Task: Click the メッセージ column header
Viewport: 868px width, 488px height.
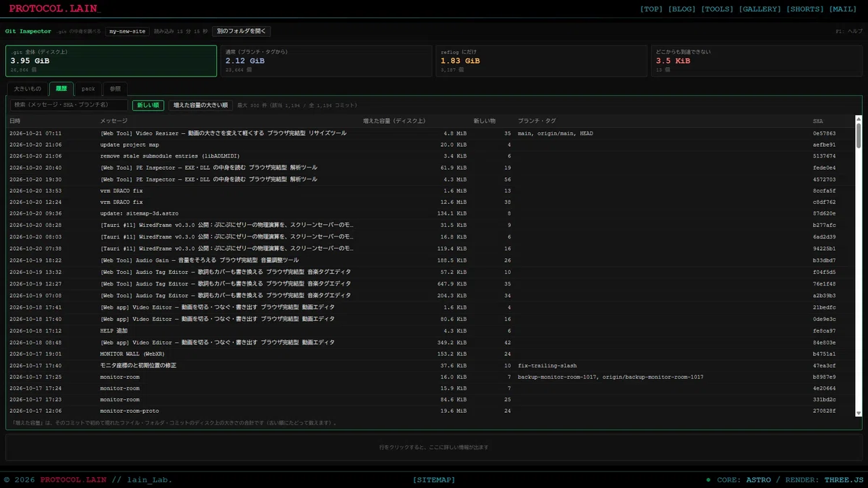Action: tap(114, 121)
